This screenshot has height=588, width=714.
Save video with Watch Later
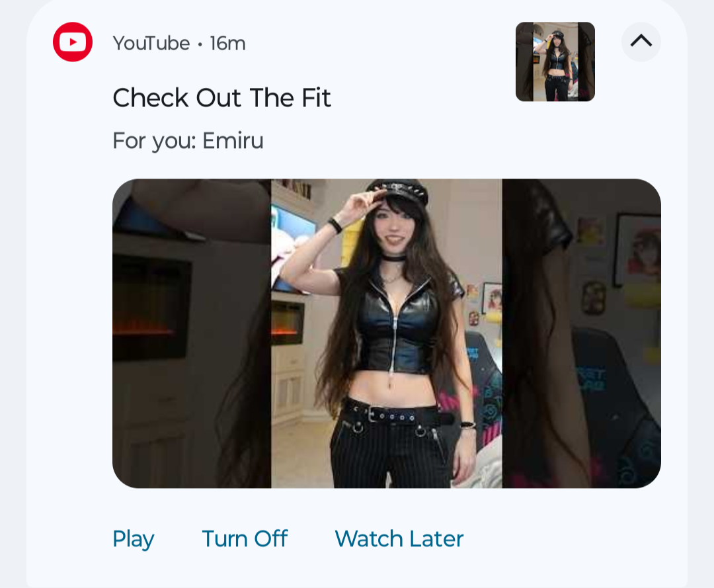tap(399, 538)
